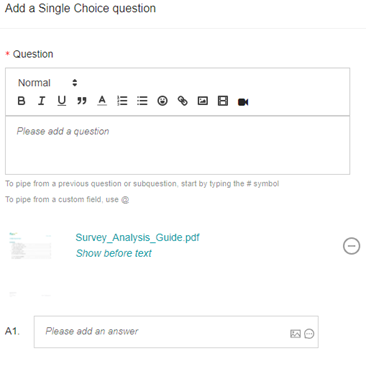Insert a hyperlink into the question
The image size is (366, 374).
183,101
